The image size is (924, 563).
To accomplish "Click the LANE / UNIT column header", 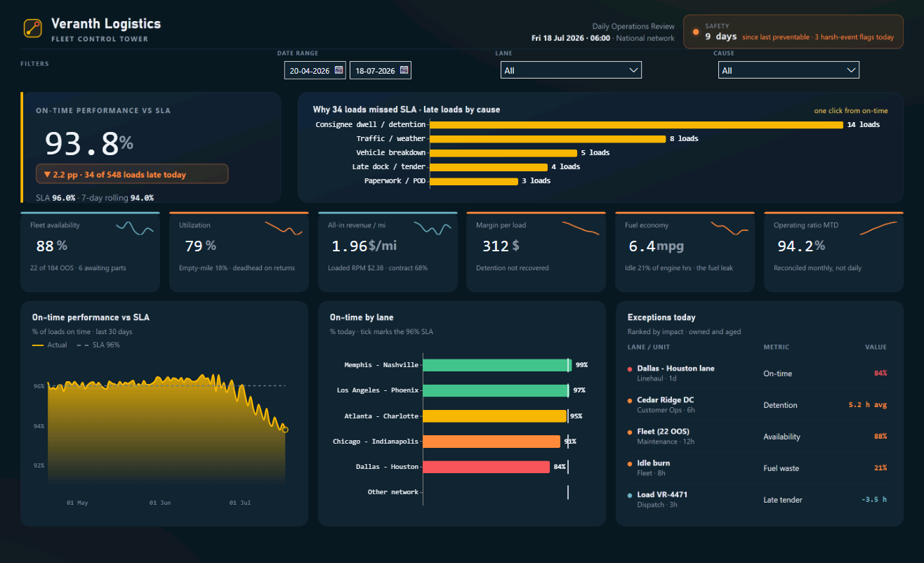I will coord(647,347).
